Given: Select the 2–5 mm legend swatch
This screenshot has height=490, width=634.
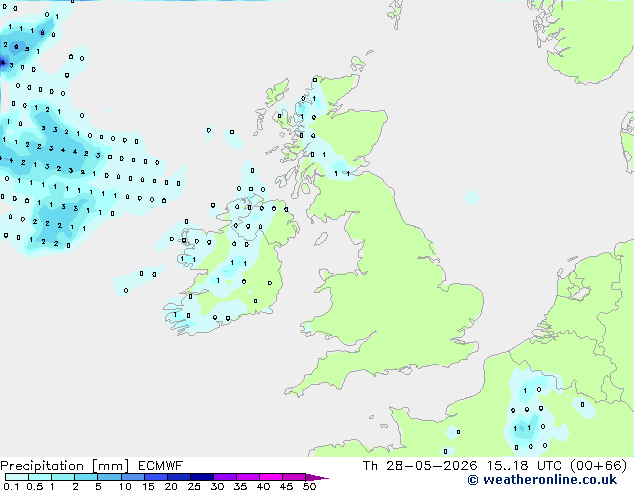Looking at the screenshot, I should pos(86,477).
